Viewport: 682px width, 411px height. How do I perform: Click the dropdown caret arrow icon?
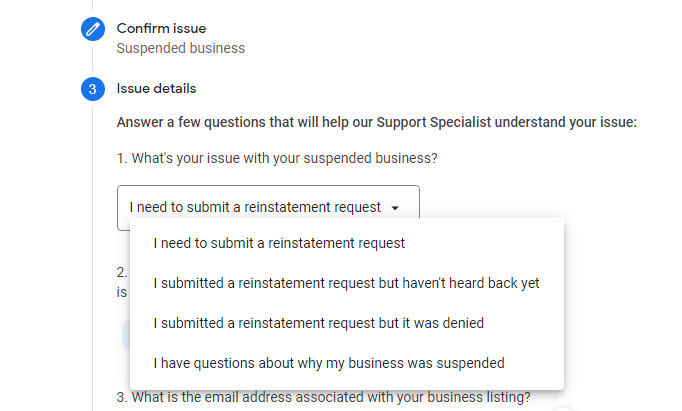pyautogui.click(x=395, y=208)
